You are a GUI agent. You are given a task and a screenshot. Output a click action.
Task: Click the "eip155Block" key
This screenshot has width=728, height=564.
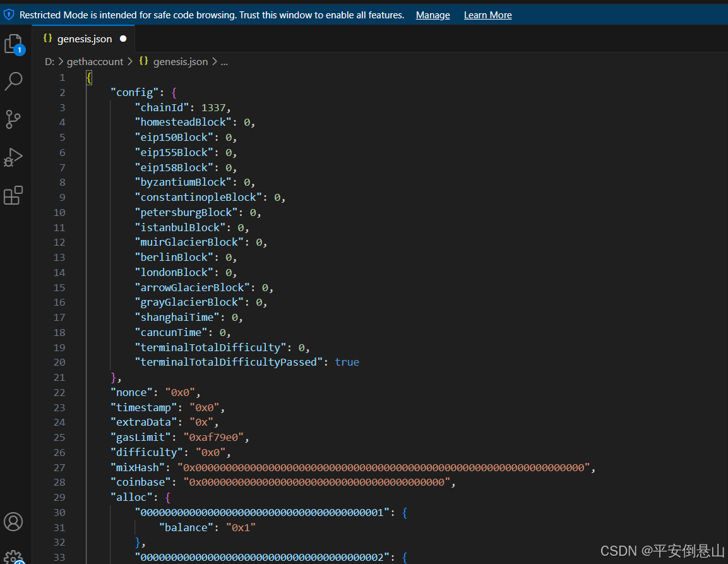[174, 152]
